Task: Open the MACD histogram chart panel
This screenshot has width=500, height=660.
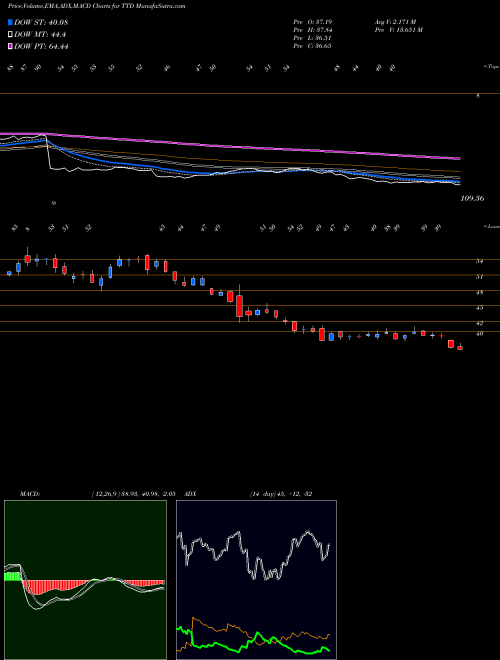Action: 85,580
